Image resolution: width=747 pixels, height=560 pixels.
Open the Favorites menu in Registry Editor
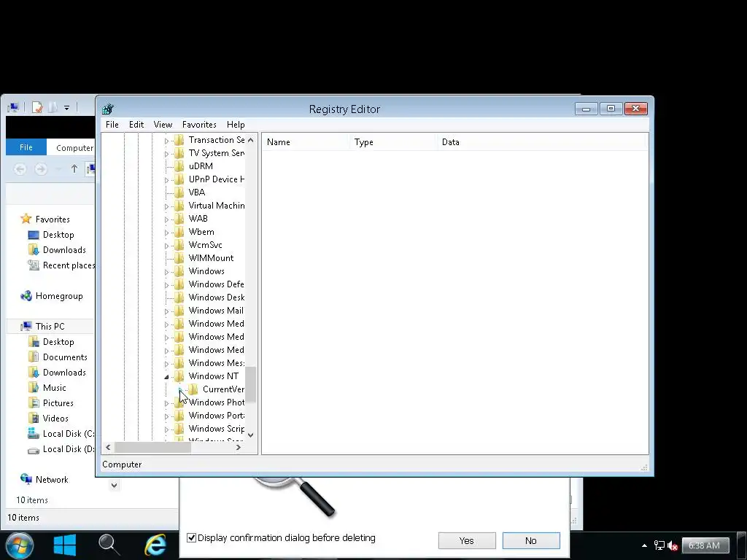[199, 124]
